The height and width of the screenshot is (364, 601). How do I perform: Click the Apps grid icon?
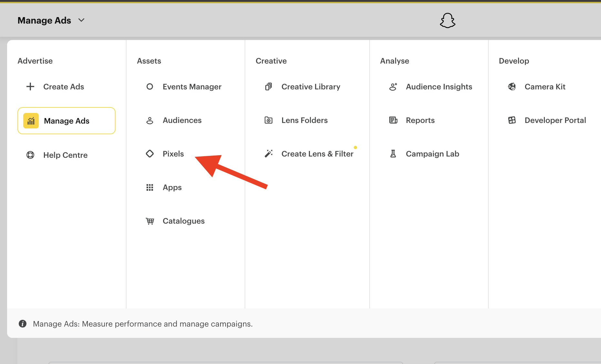pyautogui.click(x=150, y=187)
